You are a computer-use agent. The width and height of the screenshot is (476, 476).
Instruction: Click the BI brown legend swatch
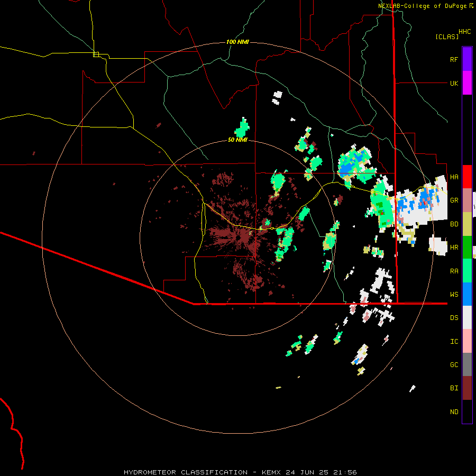pyautogui.click(x=467, y=388)
